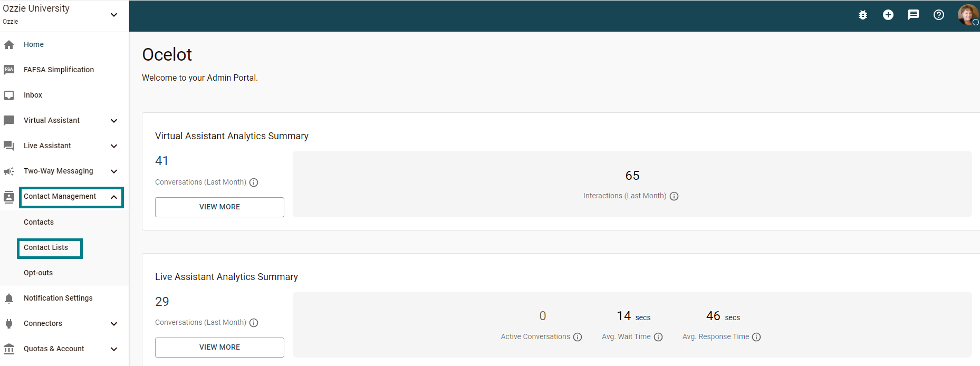The image size is (980, 366).
Task: Select the Quotas & Account sidebar label
Action: [x=54, y=349]
